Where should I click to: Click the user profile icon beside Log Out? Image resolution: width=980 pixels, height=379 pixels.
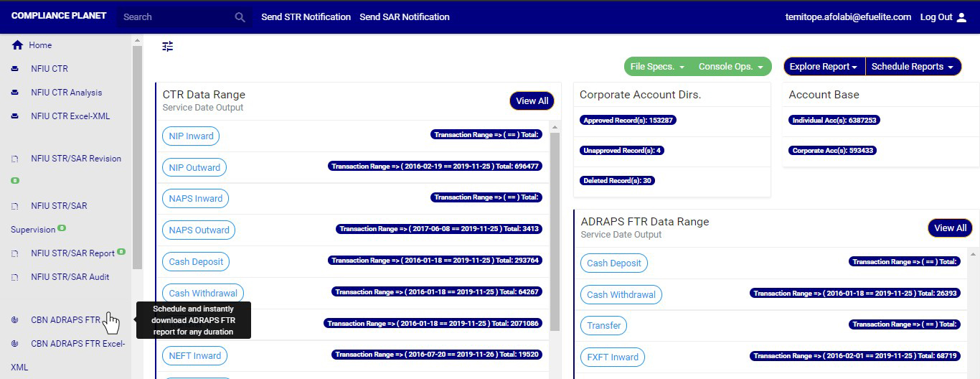(x=962, y=17)
